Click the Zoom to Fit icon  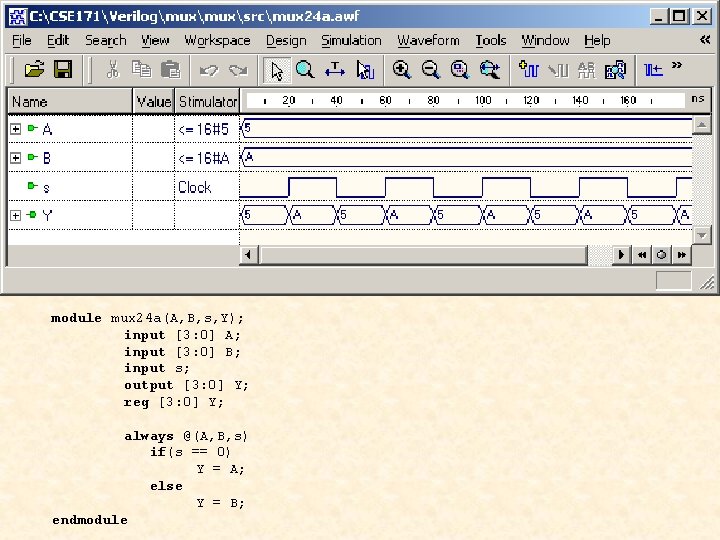460,70
